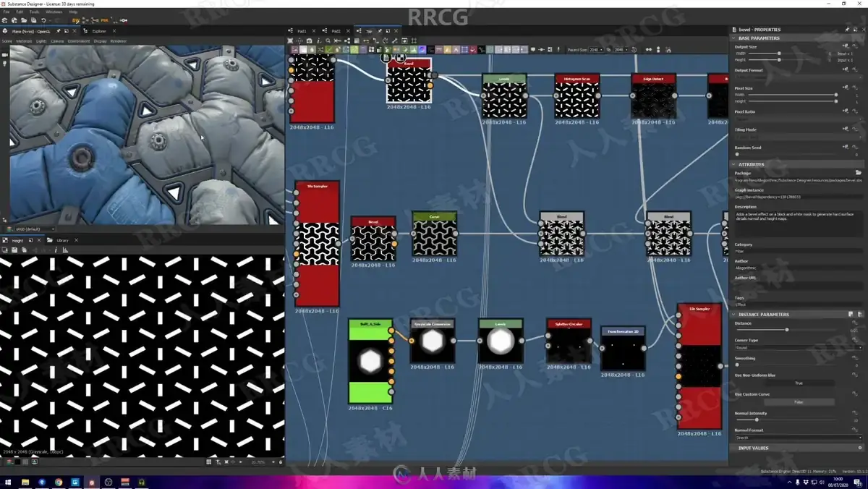The height and width of the screenshot is (489, 868).
Task: Click the graph info icon
Action: (x=319, y=41)
